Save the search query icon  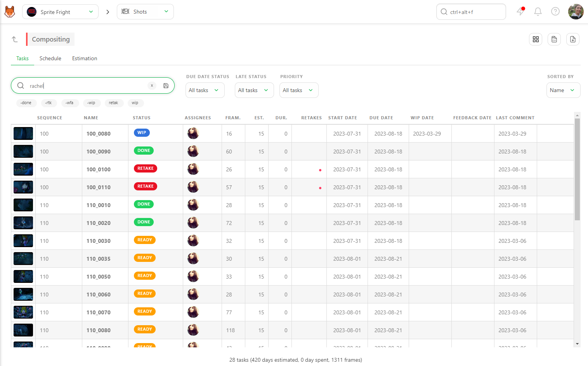point(166,85)
